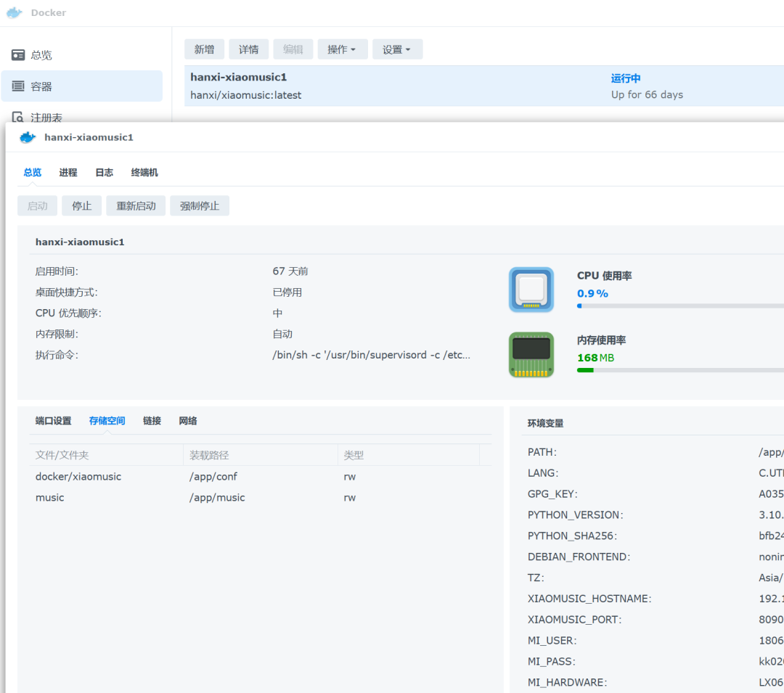784x693 pixels.
Task: Select the MI_HARDWARE environment variable
Action: click(568, 683)
